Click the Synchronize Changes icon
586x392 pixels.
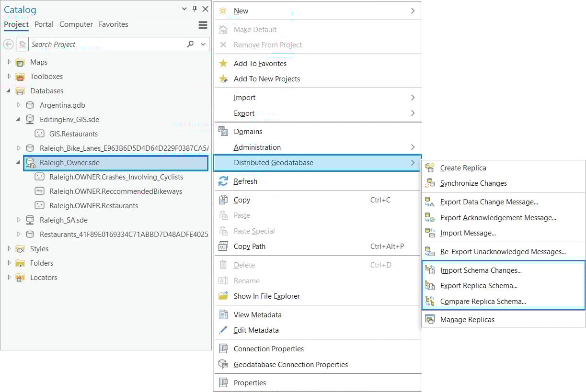(429, 183)
